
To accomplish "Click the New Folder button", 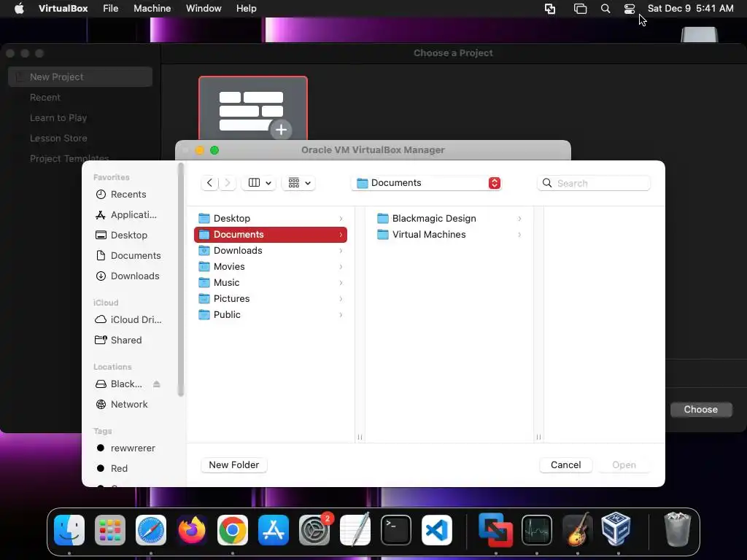I will 234,464.
